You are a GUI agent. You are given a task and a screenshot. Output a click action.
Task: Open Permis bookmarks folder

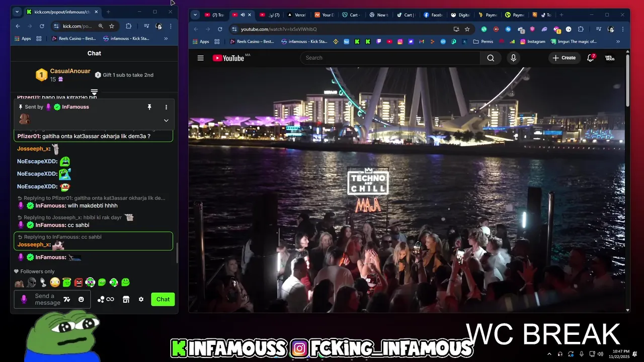pyautogui.click(x=483, y=42)
